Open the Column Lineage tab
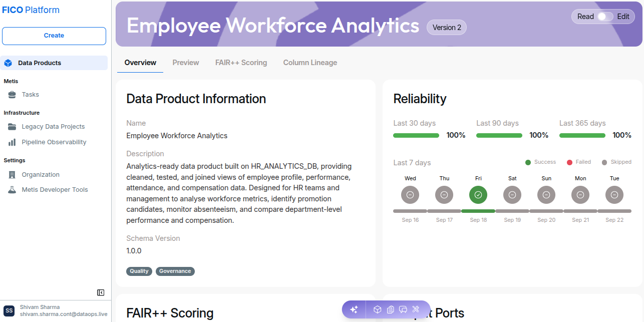The height and width of the screenshot is (322, 644). [310, 63]
